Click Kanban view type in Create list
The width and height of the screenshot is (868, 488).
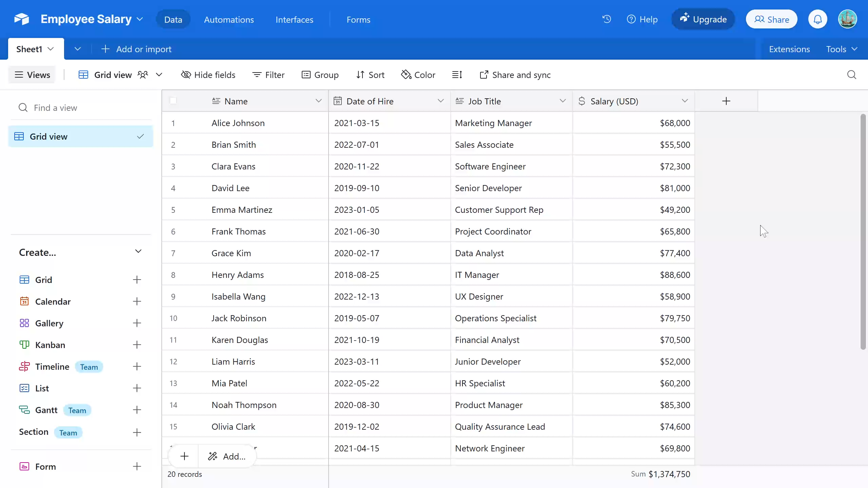coord(50,345)
